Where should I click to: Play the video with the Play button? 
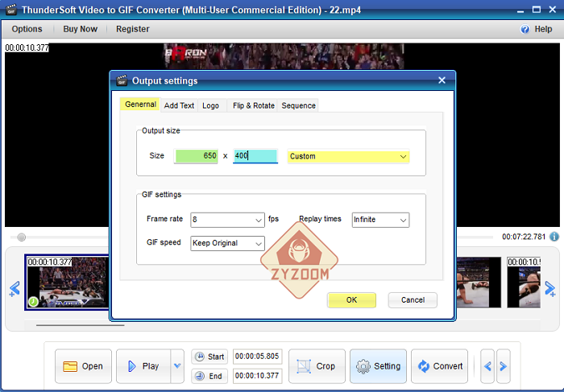point(143,366)
